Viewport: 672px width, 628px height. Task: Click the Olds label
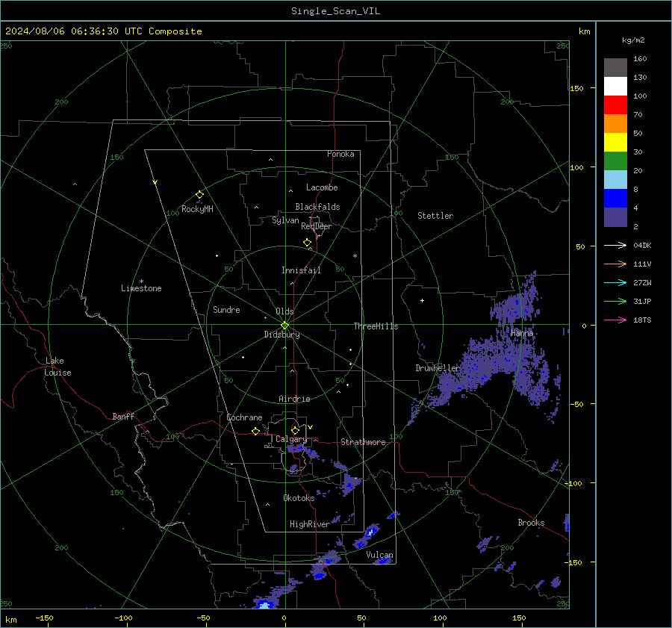(x=284, y=311)
